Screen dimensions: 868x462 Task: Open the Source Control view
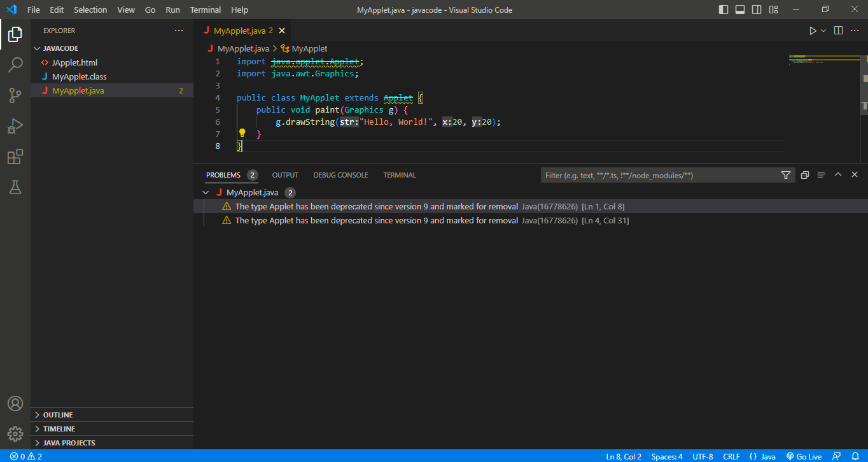15,95
